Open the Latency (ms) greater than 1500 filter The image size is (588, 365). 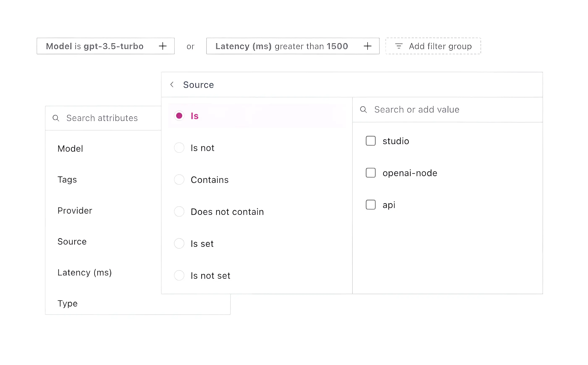(282, 46)
